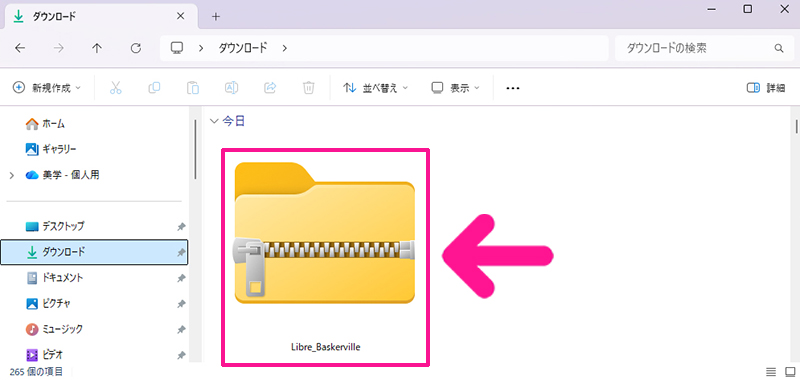The height and width of the screenshot is (380, 800).
Task: Click ダウンロード in the address breadcrumb
Action: [x=243, y=48]
